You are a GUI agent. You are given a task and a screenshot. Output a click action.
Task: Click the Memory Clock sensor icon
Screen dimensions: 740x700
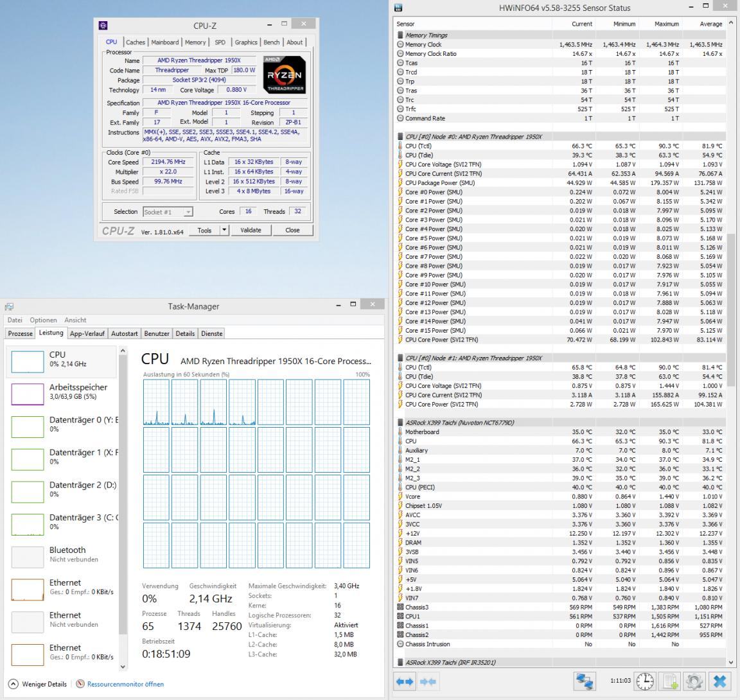pos(400,44)
